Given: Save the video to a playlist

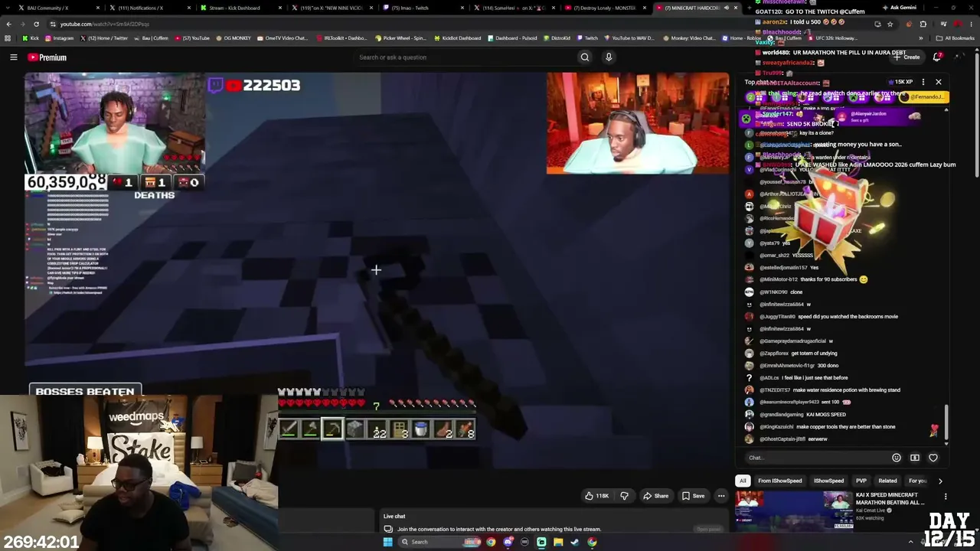Looking at the screenshot, I should click(x=693, y=496).
